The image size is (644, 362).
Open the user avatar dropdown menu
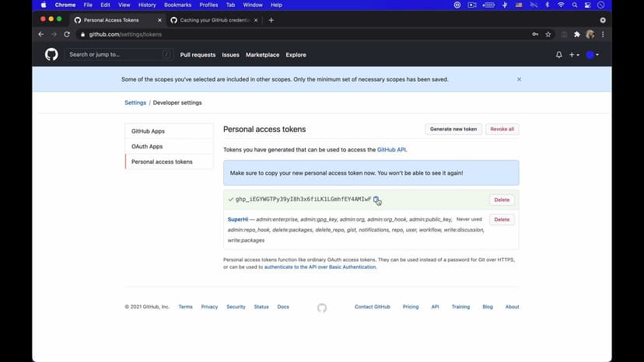(593, 55)
